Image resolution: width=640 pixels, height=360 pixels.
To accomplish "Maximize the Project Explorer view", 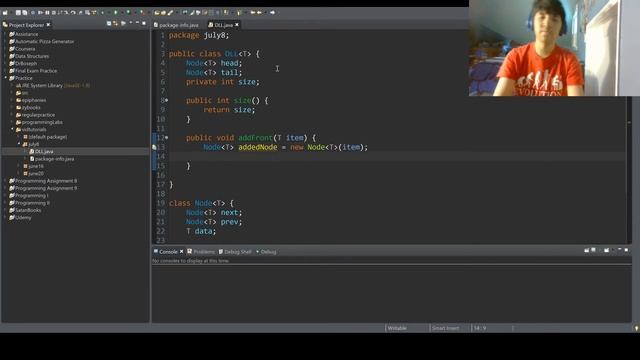I will click(144, 23).
